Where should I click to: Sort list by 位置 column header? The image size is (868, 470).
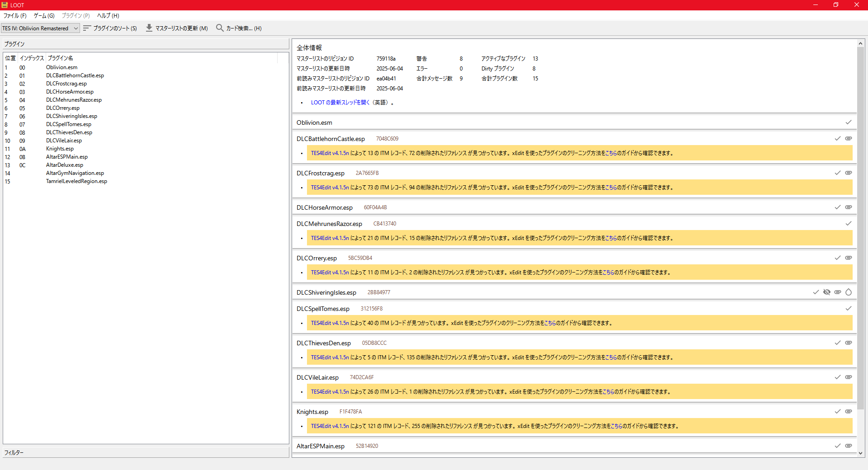(x=10, y=58)
